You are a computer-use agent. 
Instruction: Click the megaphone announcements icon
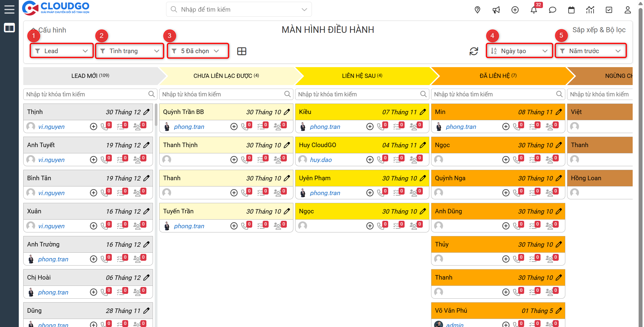click(496, 10)
